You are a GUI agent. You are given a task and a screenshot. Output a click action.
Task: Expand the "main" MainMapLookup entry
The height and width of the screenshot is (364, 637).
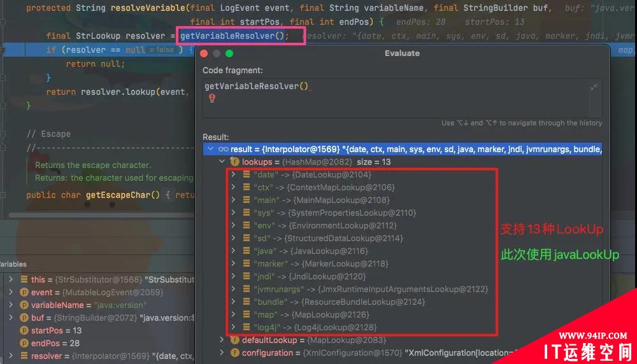(x=234, y=200)
